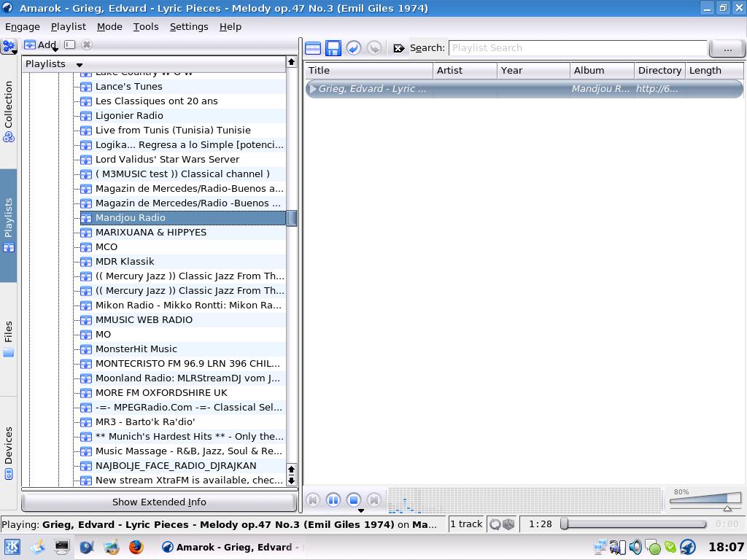The width and height of the screenshot is (747, 560).
Task: Click the spectrum analyzer display
Action: point(525,500)
